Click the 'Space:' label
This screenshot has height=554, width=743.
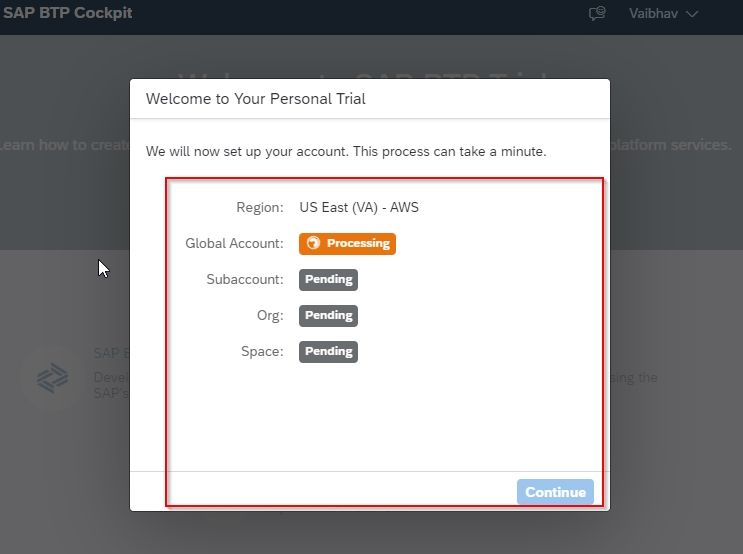tap(262, 351)
